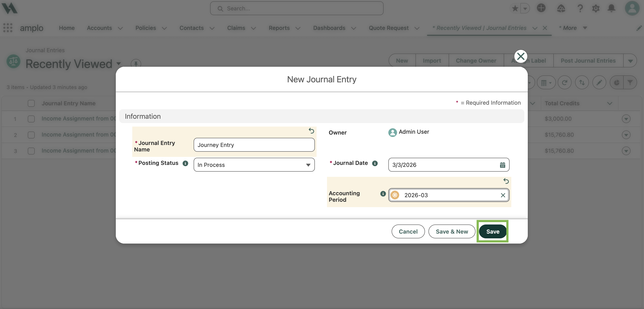
Task: Open the Claims tab
Action: tap(236, 28)
